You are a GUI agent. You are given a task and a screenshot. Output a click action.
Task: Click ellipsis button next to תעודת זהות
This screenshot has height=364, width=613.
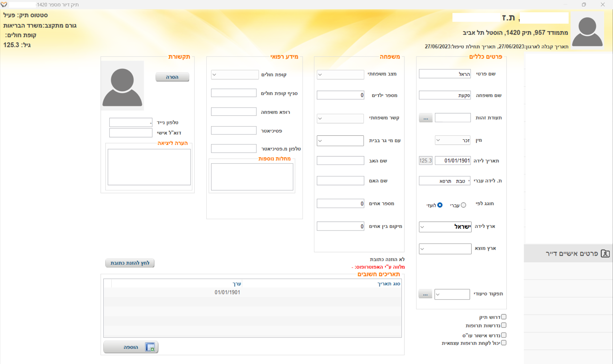point(425,118)
